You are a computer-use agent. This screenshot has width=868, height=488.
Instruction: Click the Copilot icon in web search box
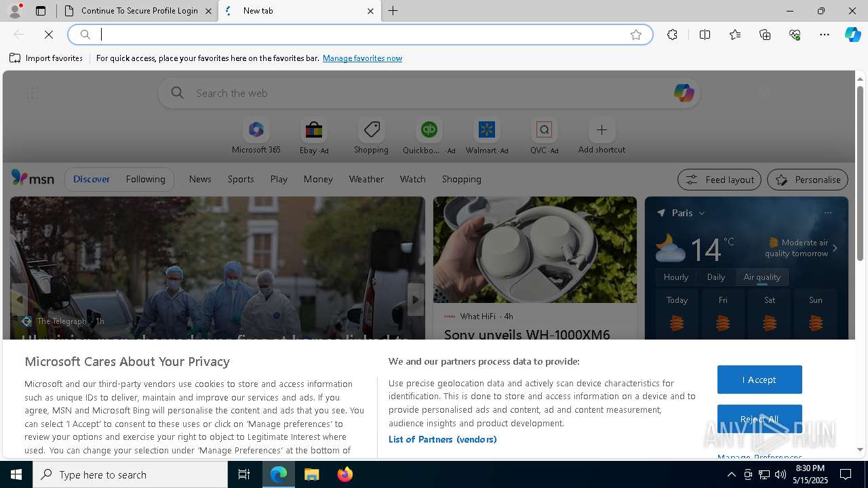684,93
